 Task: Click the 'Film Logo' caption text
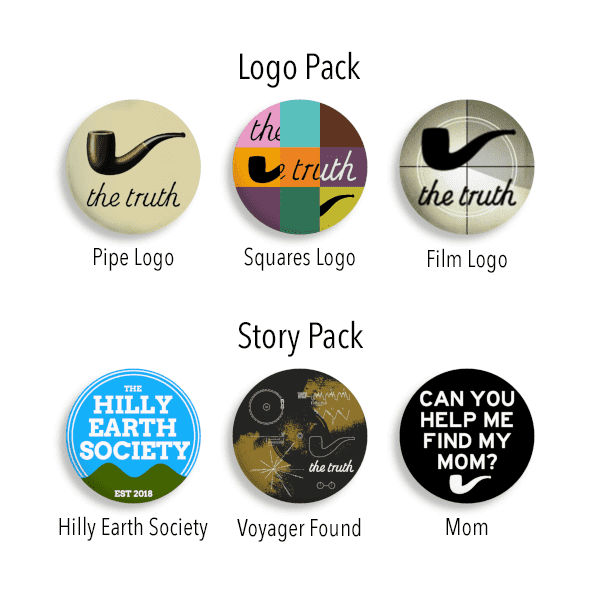467,260
